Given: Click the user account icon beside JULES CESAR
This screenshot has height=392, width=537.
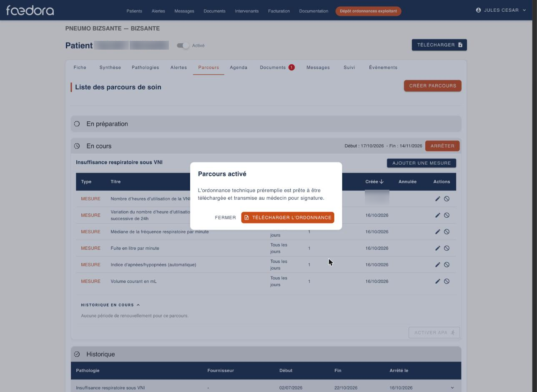Looking at the screenshot, I should pyautogui.click(x=478, y=10).
